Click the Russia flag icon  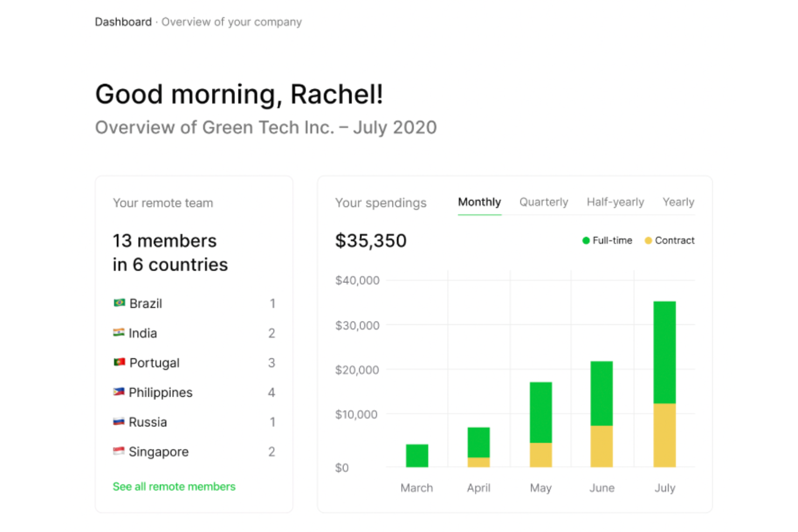tap(119, 422)
